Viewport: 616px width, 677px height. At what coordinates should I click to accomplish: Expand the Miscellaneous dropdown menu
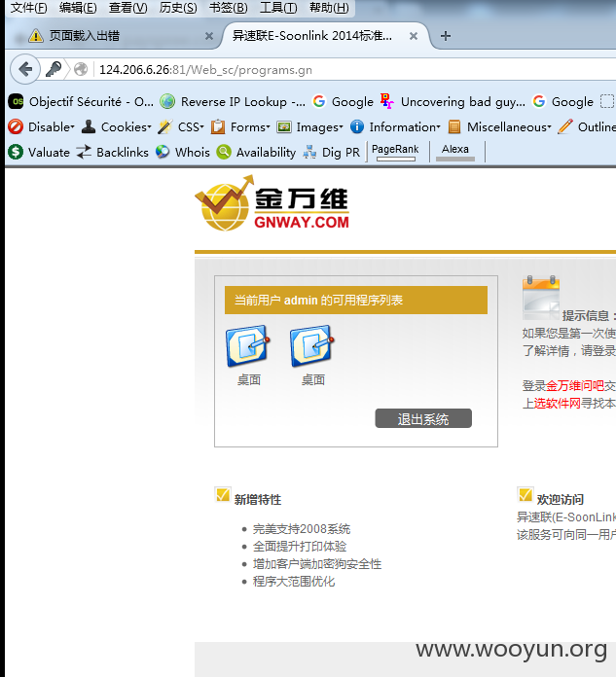tap(500, 126)
